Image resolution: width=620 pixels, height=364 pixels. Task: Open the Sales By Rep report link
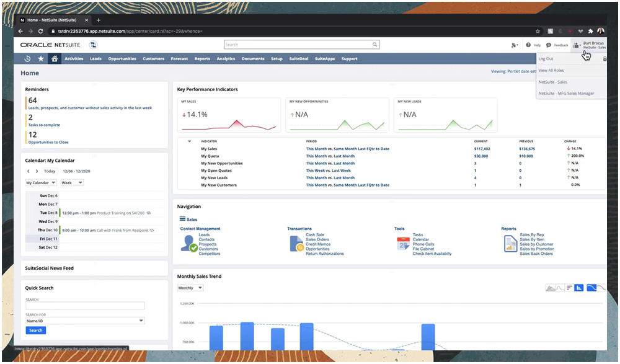(x=531, y=234)
